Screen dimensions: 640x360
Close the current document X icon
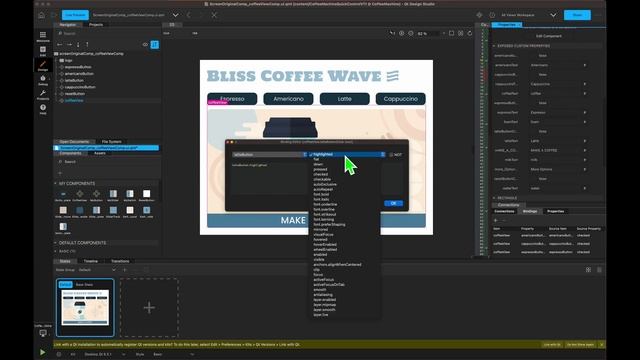point(214,15)
